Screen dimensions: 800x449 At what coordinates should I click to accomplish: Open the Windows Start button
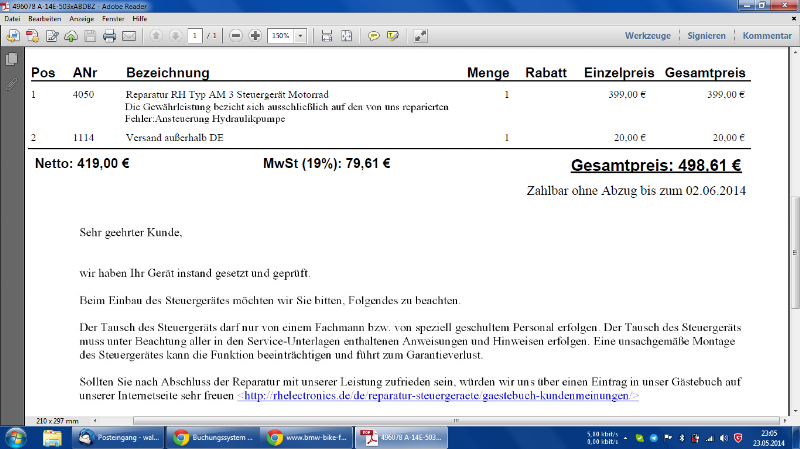15,438
